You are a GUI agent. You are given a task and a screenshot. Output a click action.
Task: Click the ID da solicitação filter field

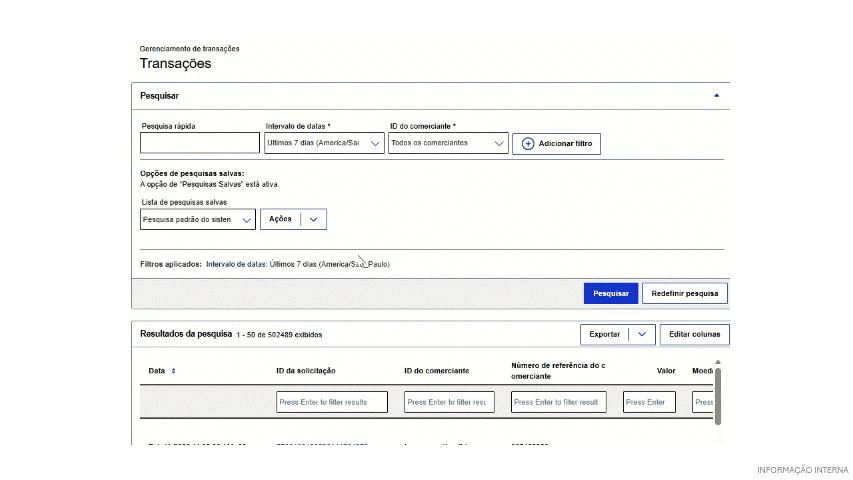pos(332,402)
